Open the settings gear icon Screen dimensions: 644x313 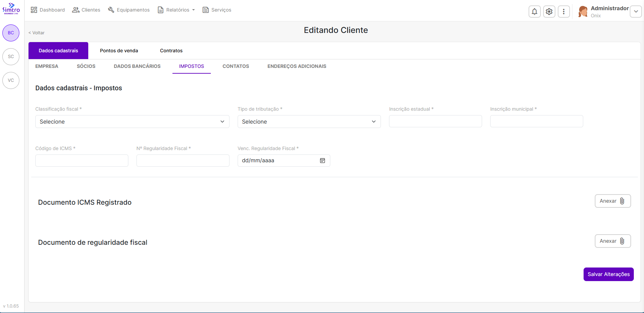(x=549, y=12)
